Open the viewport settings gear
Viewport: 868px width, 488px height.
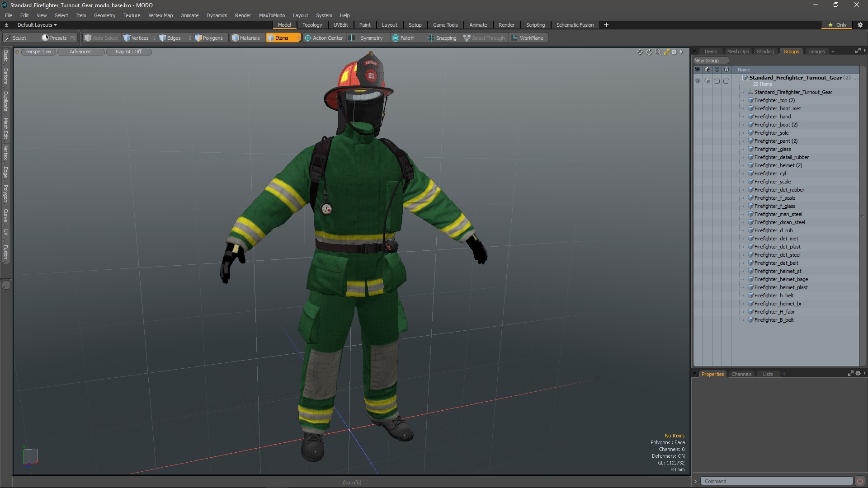click(674, 52)
